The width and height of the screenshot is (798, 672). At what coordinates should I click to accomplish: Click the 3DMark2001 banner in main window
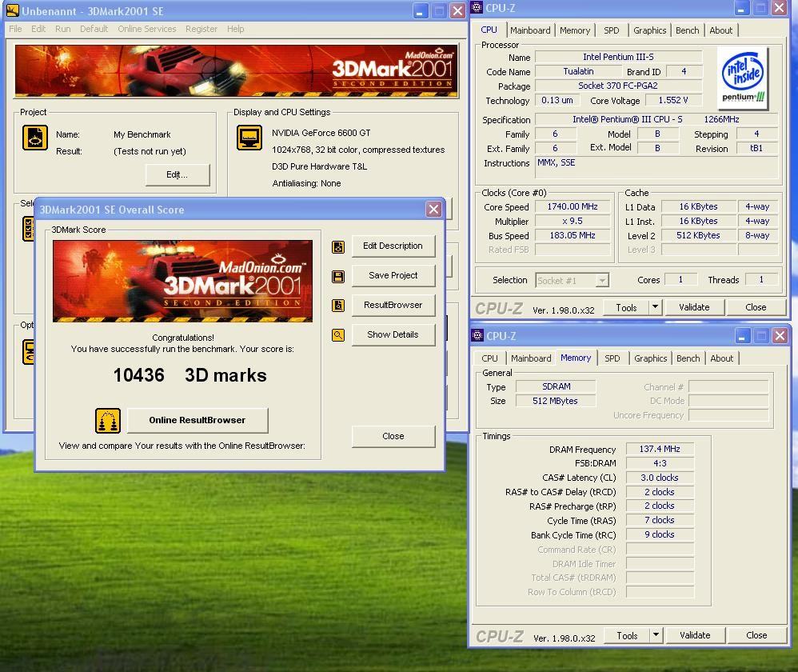pos(237,70)
